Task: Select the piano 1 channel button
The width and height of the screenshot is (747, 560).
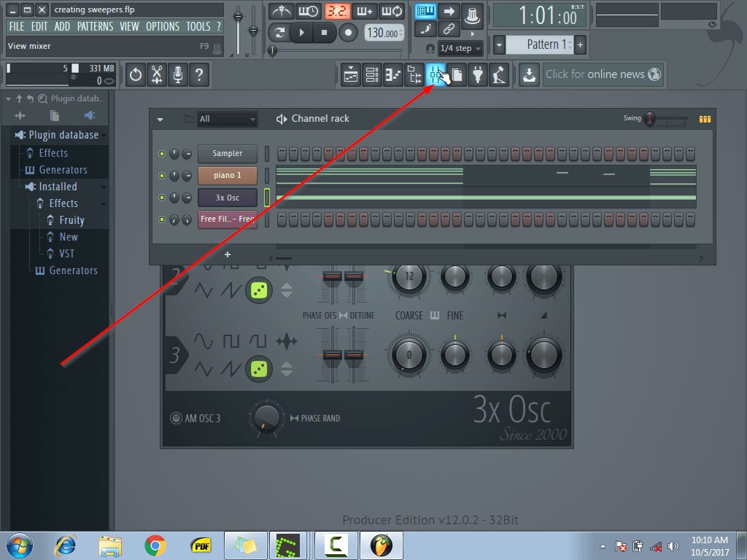Action: [x=228, y=175]
